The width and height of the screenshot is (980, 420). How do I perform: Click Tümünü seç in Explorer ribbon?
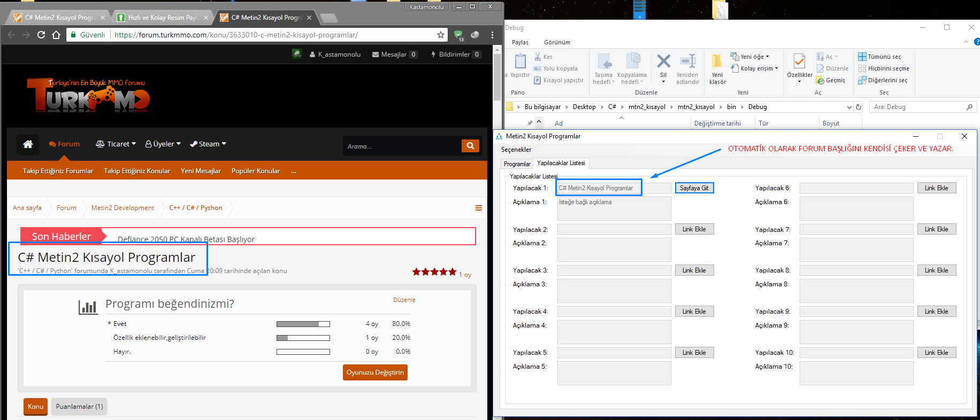pos(879,57)
